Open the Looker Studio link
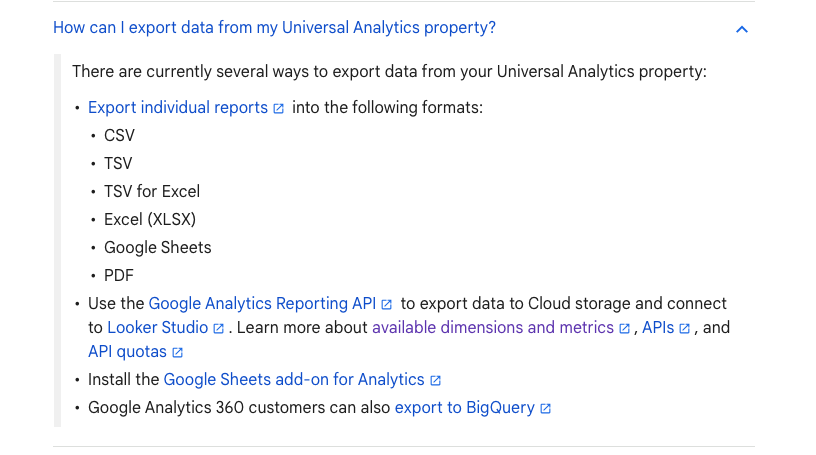 [157, 327]
